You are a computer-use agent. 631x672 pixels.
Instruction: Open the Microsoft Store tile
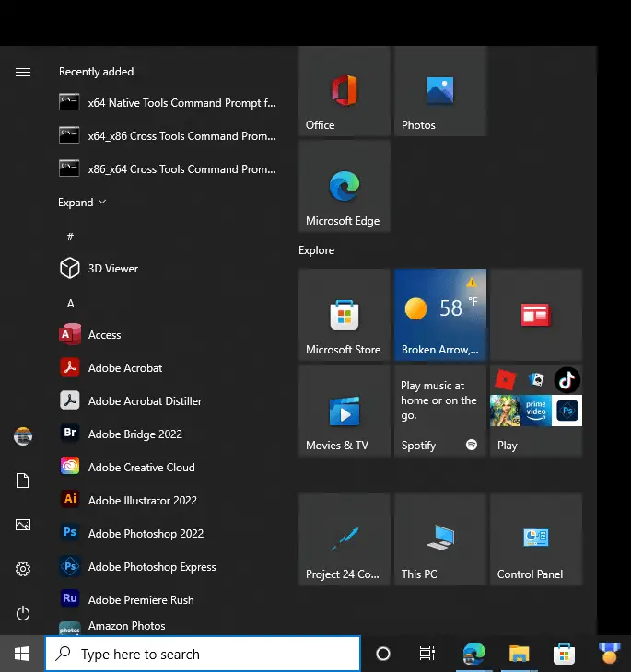[345, 315]
